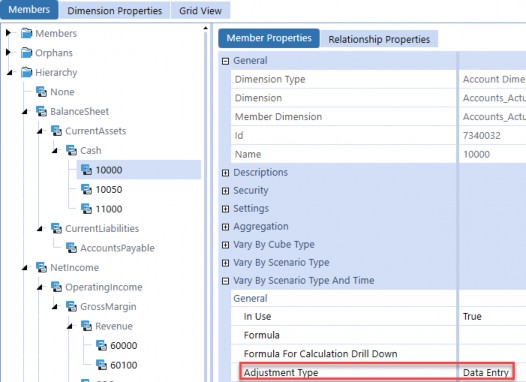Collapse the Hierarchy folder arrow
Screen dimensions: 526x382
pos(9,72)
